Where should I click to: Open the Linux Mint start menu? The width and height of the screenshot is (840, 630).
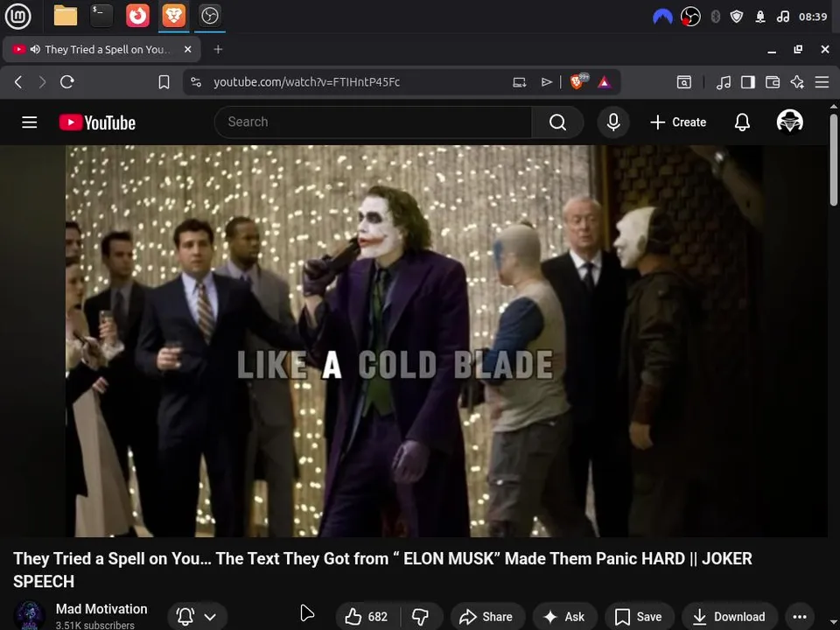17,16
